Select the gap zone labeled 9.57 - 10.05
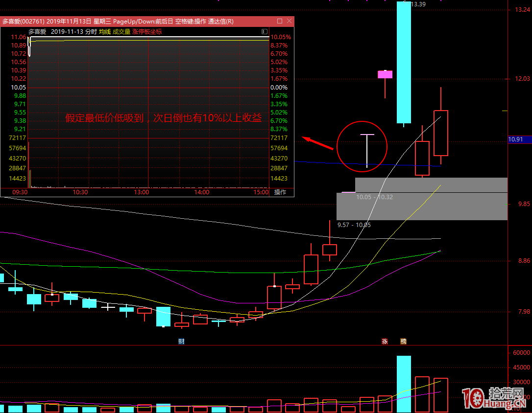Screen dimensions: 532x413 (x=422, y=206)
